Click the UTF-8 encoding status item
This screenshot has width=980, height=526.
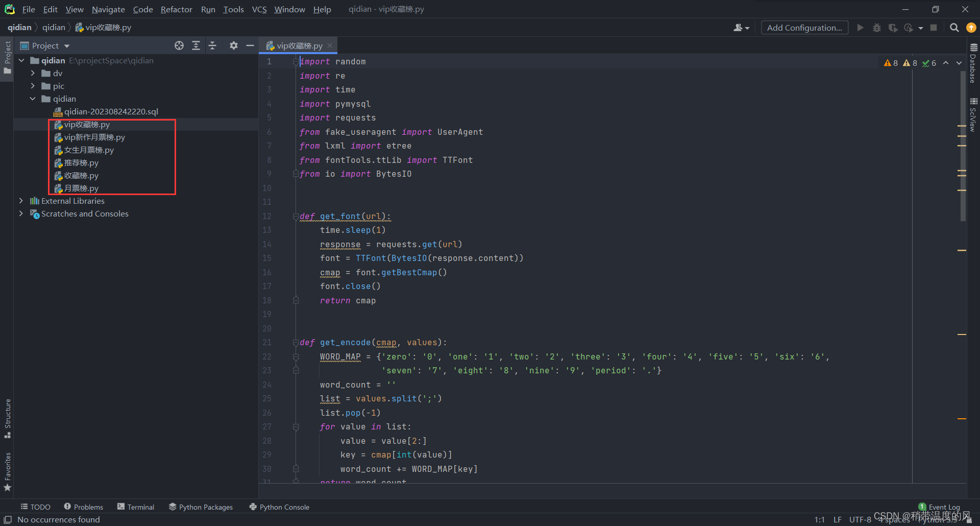click(860, 519)
